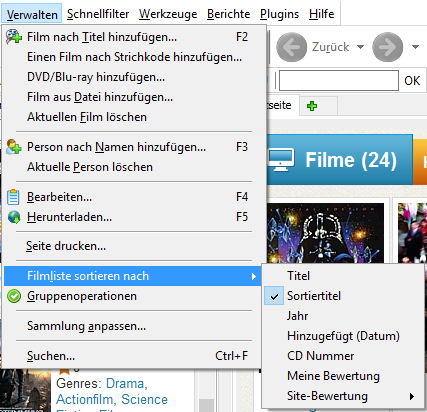Click the clipboard icon next to Bearbeiten

pos(13,197)
